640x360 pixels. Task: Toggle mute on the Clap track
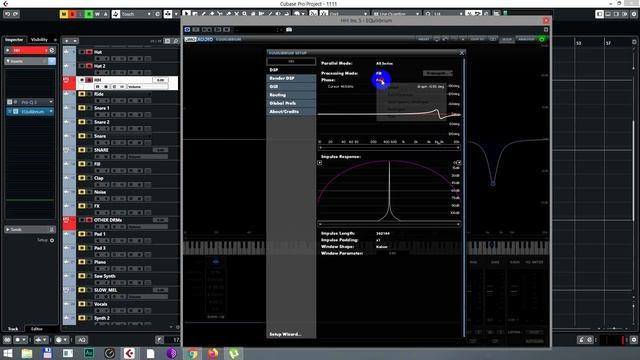[82, 178]
